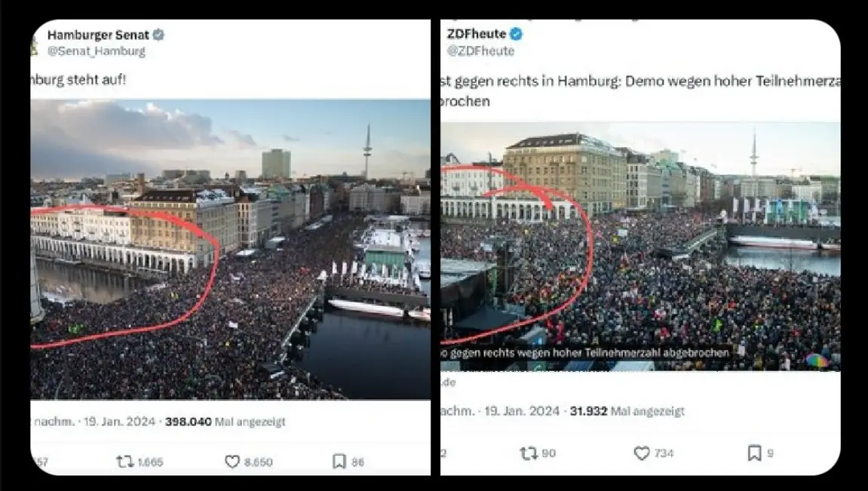Open the @Senat_Hamburg handle link
Screen dimensions: 868x491
point(97,51)
